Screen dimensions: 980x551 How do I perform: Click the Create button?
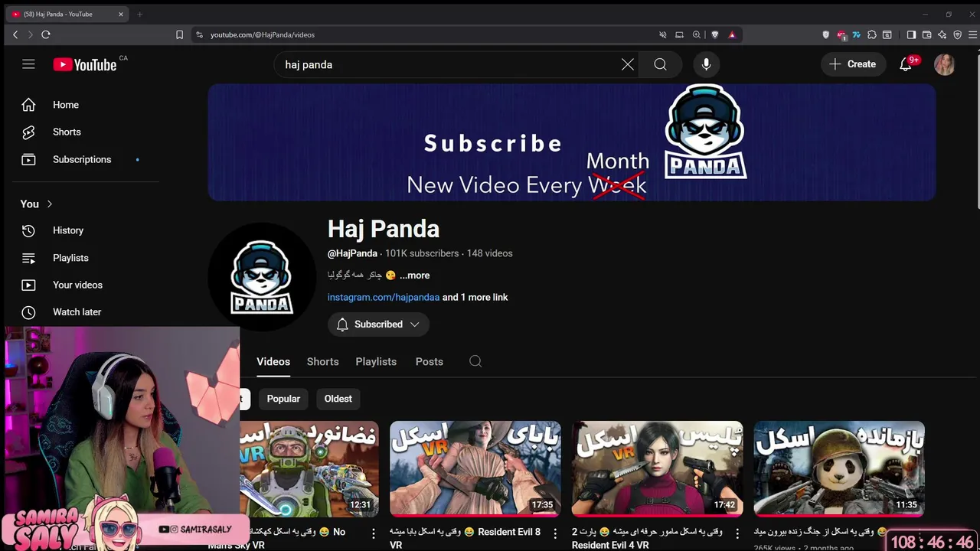click(x=853, y=64)
